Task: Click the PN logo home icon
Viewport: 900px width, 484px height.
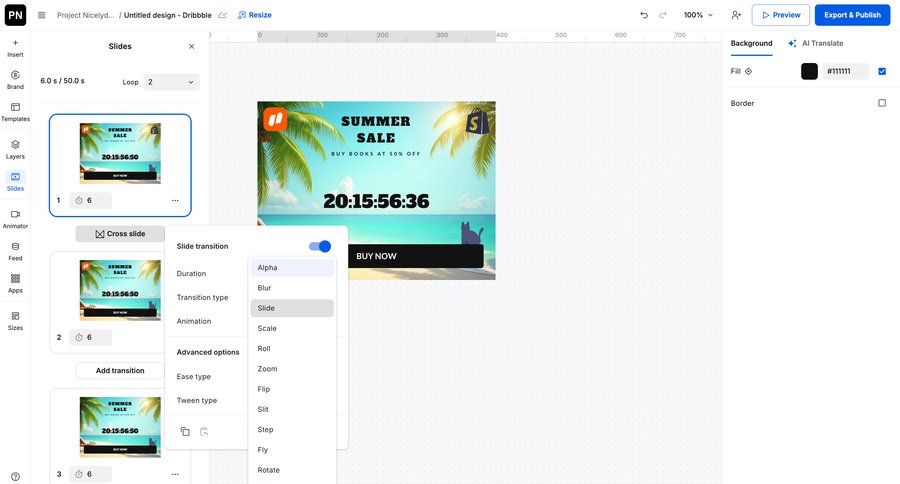Action: coord(15,15)
